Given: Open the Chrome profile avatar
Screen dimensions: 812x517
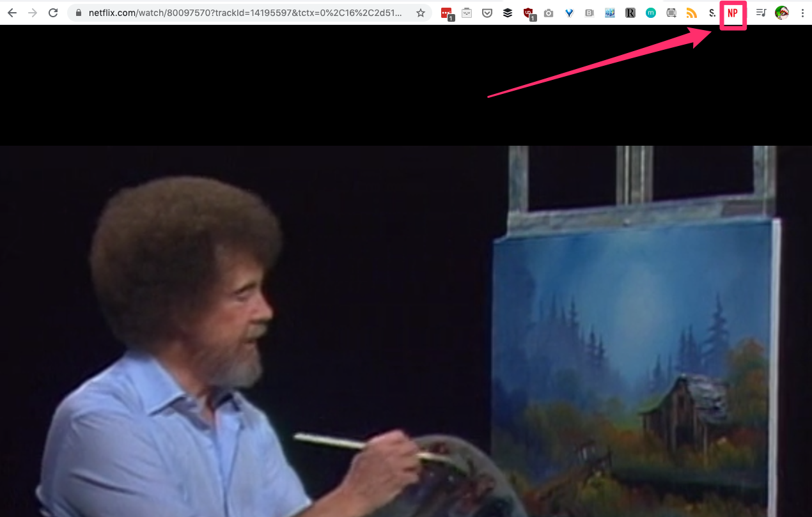Looking at the screenshot, I should [781, 13].
